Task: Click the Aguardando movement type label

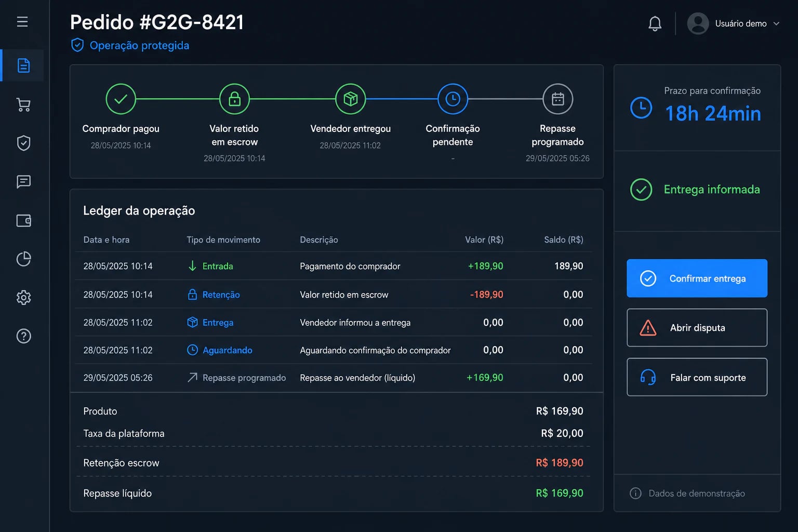Action: (x=228, y=350)
